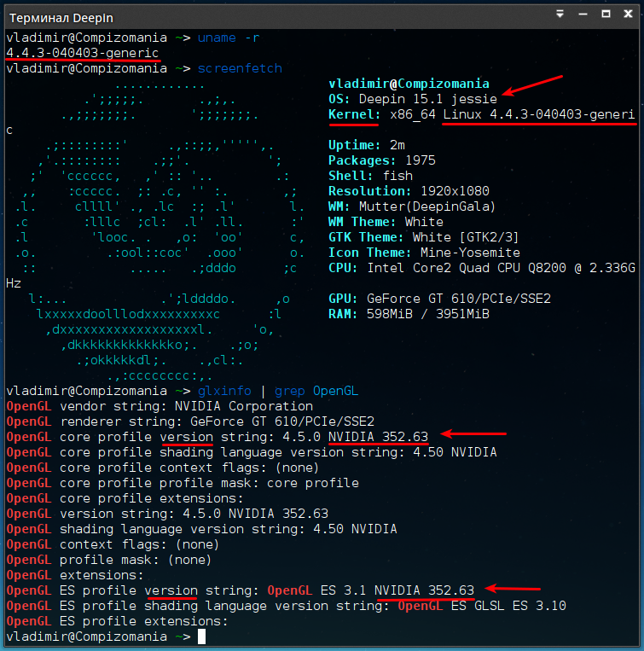Click the 'WM Theme: White' line
The image size is (644, 651).
[x=386, y=222]
